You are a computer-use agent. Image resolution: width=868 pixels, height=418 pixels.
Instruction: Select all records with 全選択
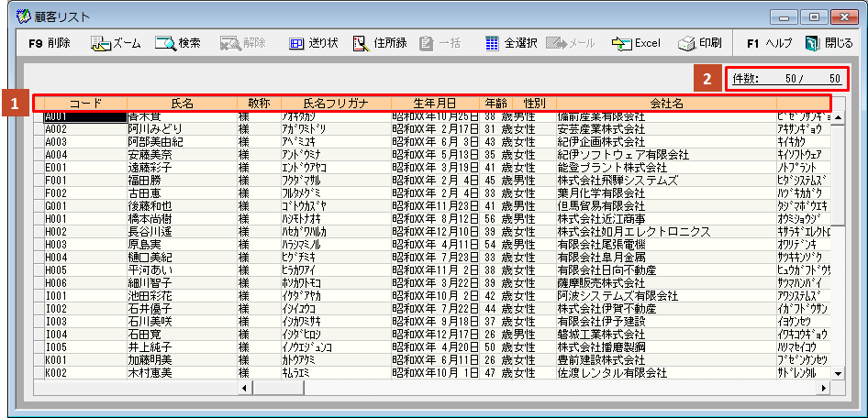510,43
